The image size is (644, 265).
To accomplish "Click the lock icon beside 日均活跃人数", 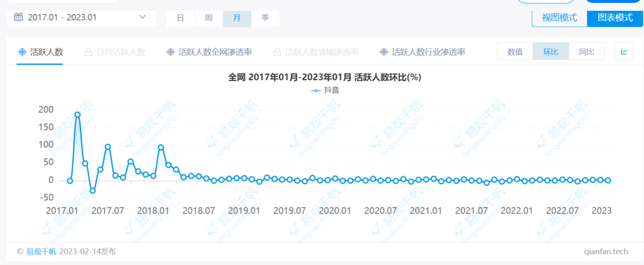I will tap(88, 52).
